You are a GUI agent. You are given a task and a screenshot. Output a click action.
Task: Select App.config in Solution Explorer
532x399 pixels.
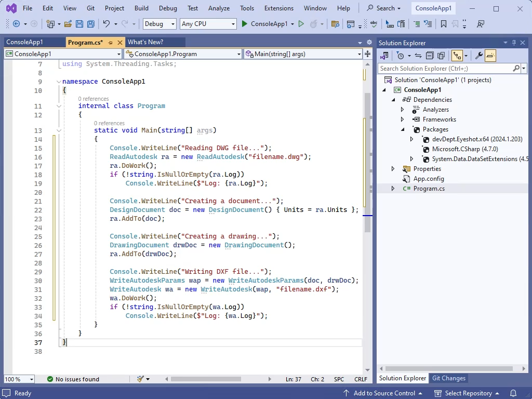[x=428, y=179]
